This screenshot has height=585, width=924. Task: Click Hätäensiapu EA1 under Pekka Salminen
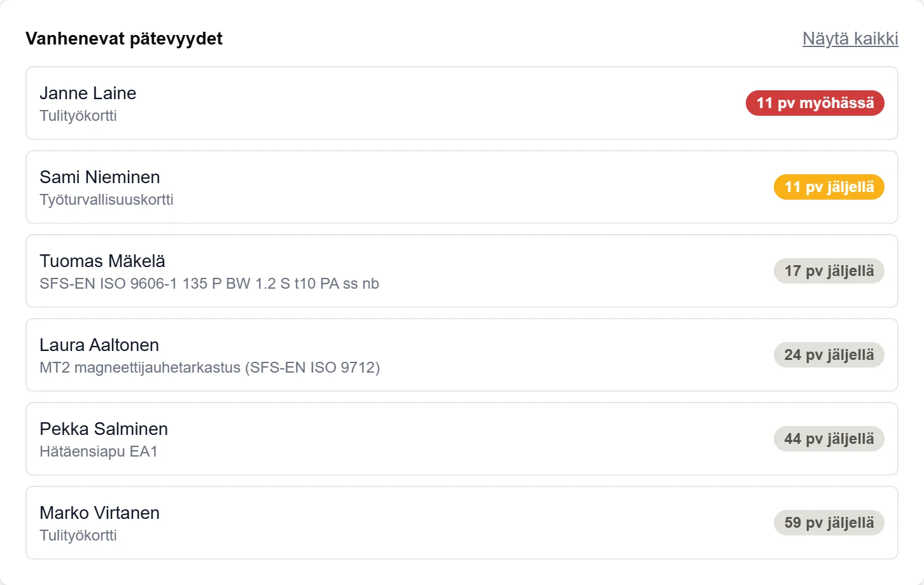click(x=99, y=451)
